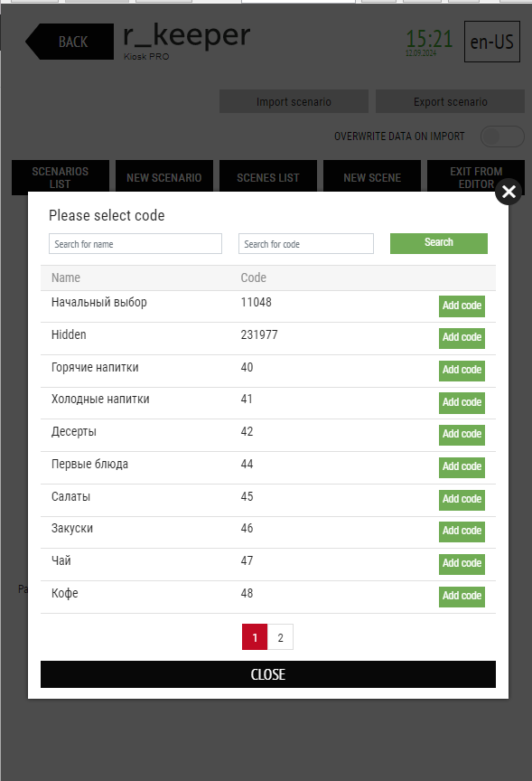Add code for Кофе row
Screen dimensions: 532x781
[462, 597]
